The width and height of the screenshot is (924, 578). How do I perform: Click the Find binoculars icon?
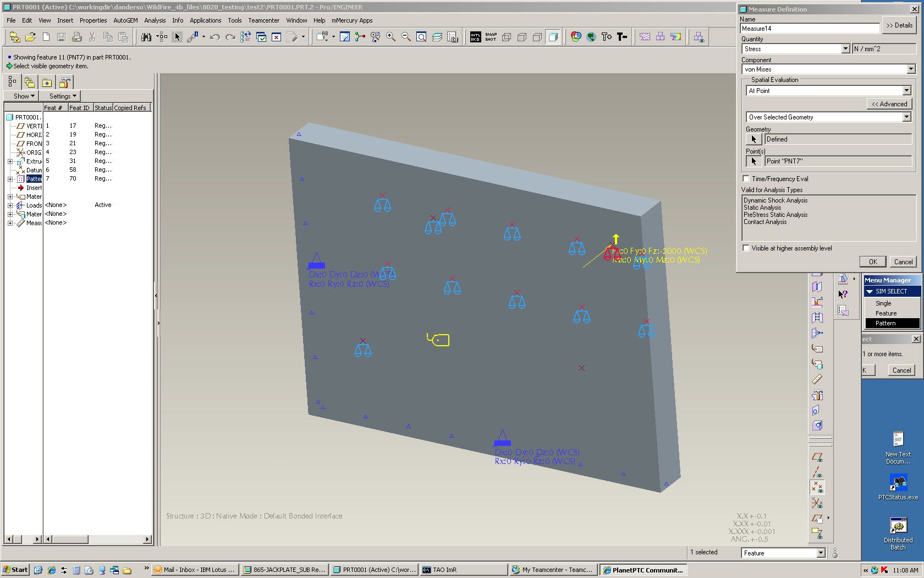(x=146, y=37)
